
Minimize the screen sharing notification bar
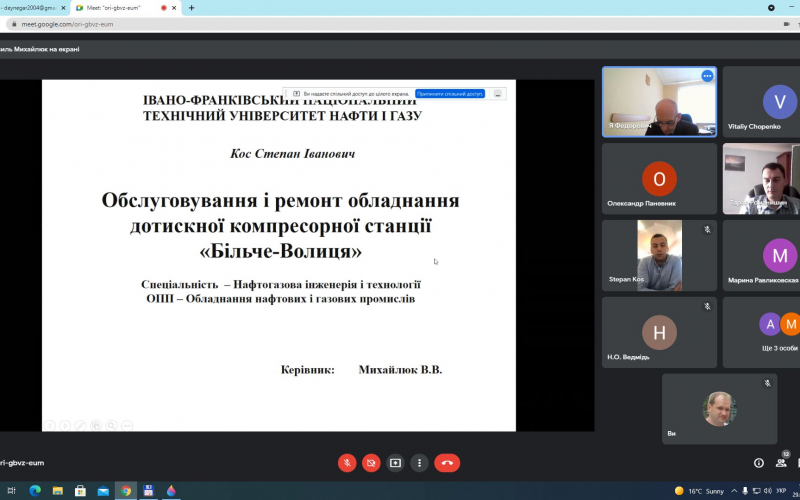498,94
